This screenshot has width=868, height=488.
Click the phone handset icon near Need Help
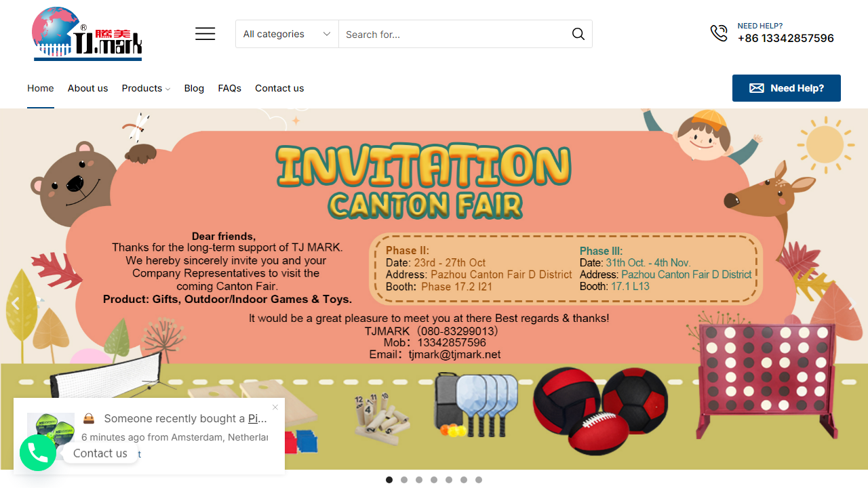coord(719,33)
